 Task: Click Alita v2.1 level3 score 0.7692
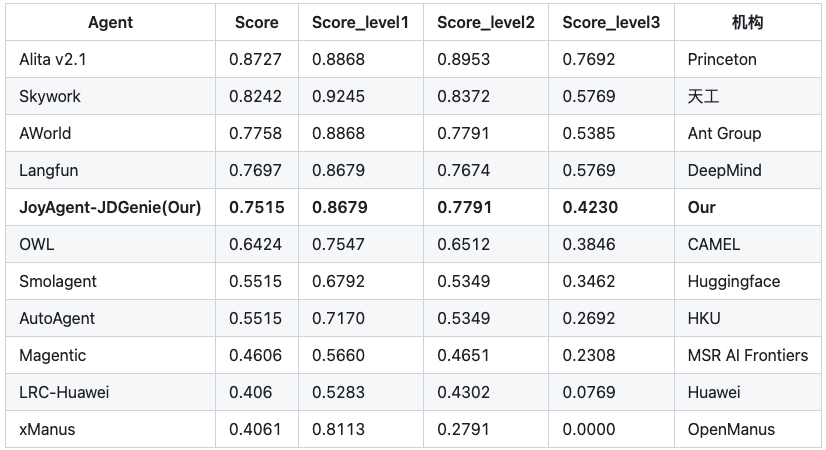[x=588, y=59]
